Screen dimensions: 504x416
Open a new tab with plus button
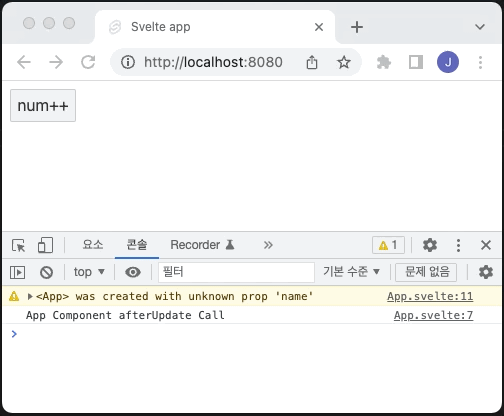[x=357, y=27]
